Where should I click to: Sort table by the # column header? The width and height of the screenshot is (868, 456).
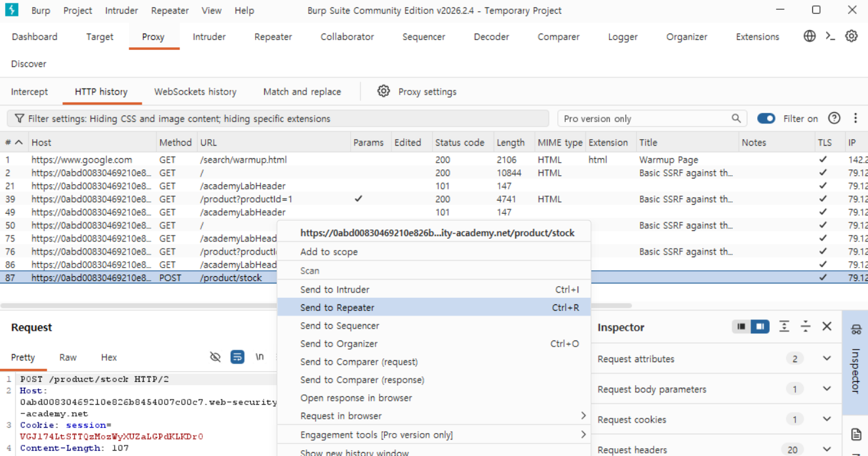[x=13, y=142]
